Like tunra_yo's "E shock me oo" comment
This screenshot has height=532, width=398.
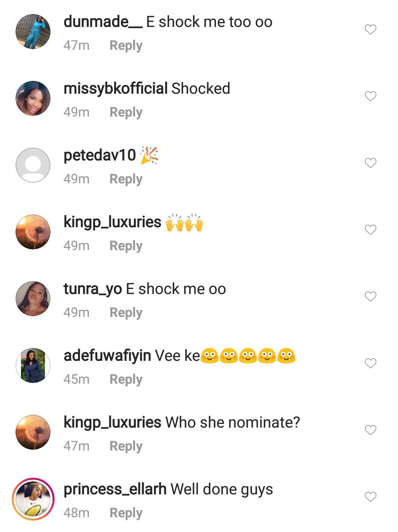(x=370, y=296)
